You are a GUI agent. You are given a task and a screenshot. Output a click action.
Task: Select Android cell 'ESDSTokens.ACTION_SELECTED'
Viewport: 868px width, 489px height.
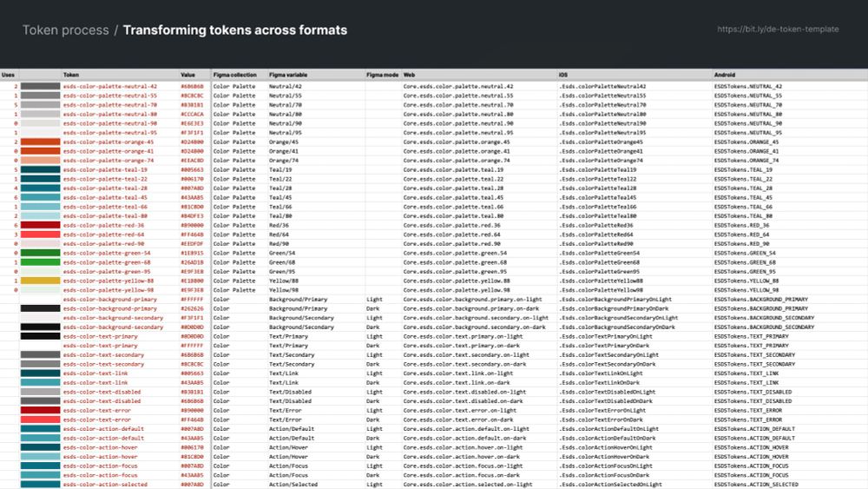point(756,485)
